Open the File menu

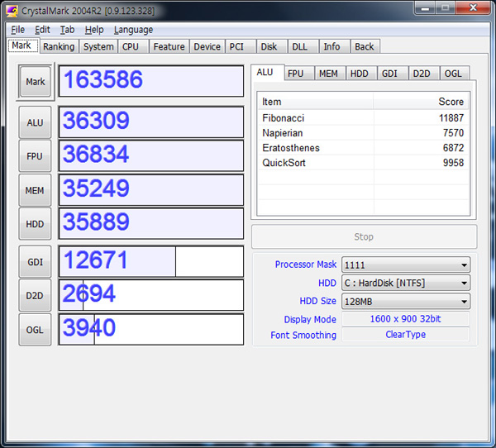(x=17, y=30)
